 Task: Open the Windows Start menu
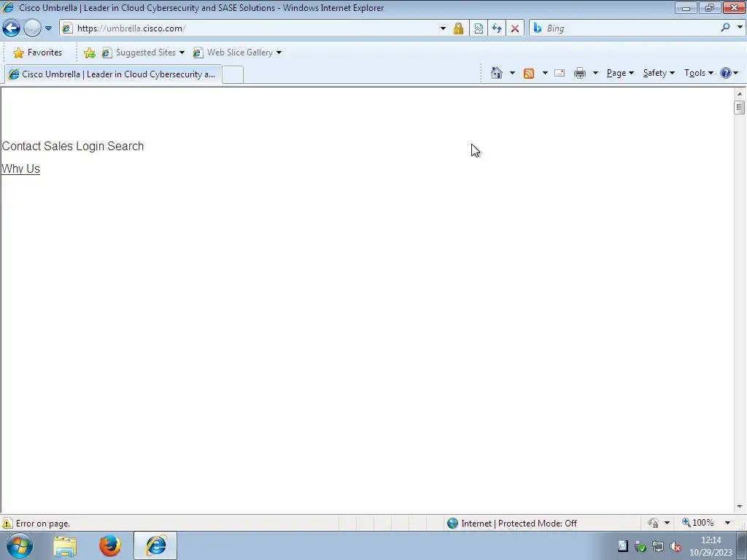[x=19, y=546]
